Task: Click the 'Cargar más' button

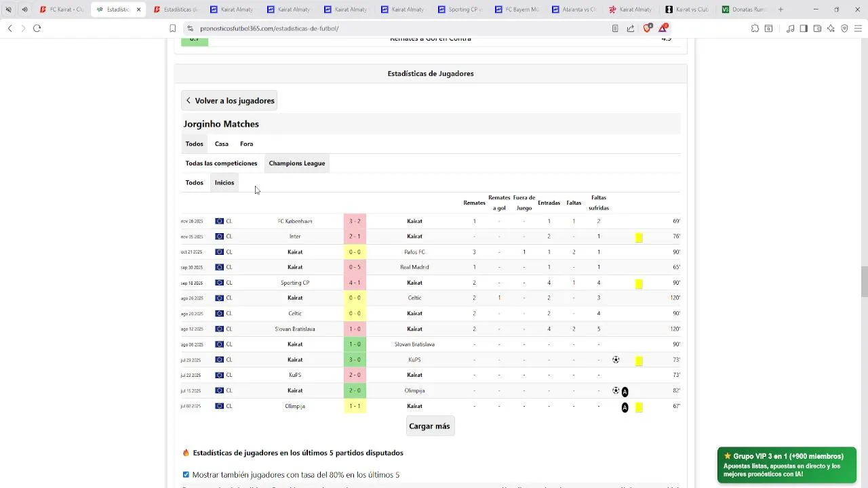Action: click(x=429, y=426)
